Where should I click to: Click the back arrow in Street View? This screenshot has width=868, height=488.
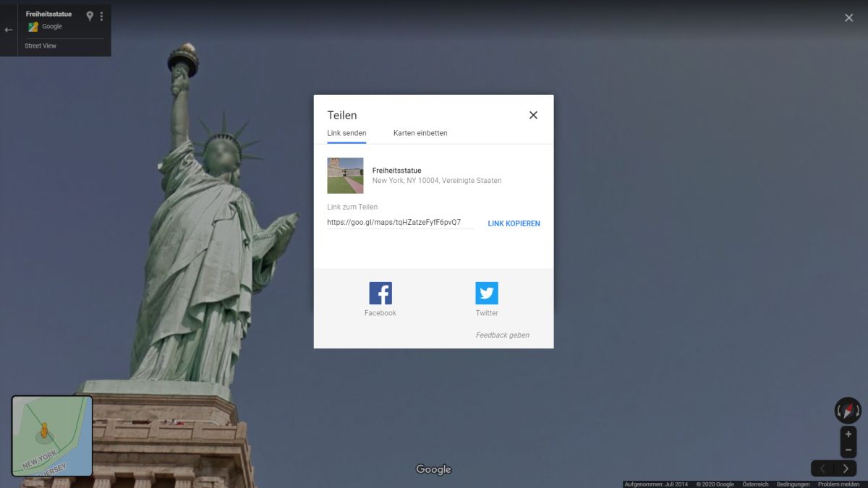point(9,30)
